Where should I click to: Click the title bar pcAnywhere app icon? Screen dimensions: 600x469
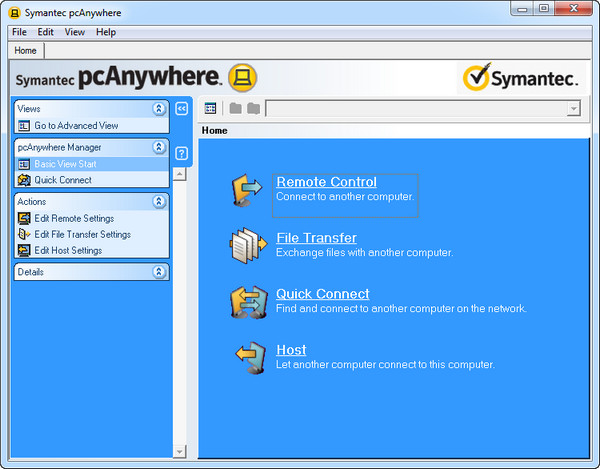point(14,13)
